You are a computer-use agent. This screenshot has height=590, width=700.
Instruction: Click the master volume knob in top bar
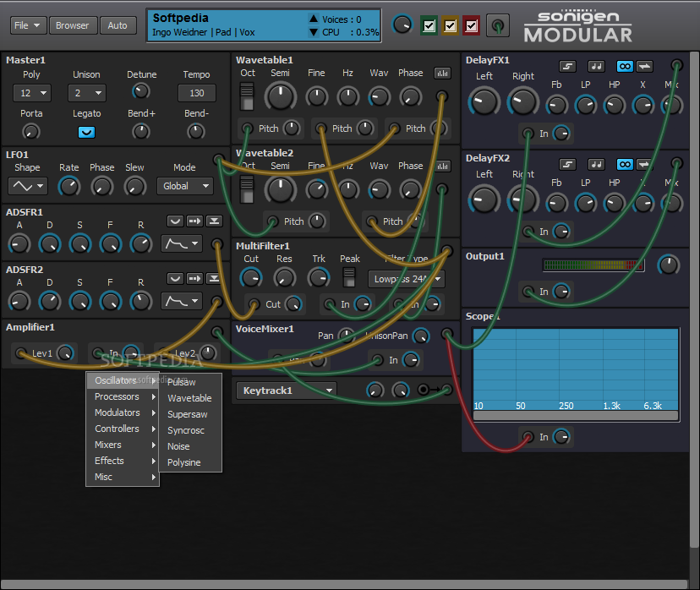(402, 25)
